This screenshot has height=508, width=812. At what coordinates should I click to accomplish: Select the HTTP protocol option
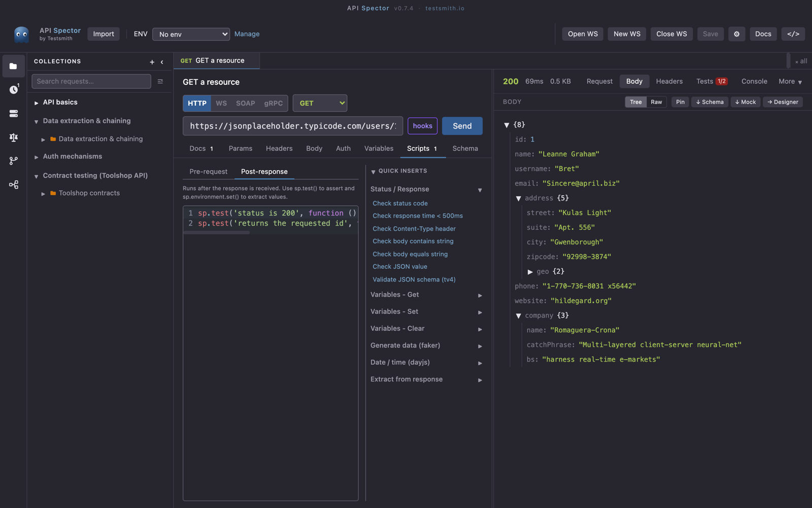coord(197,103)
